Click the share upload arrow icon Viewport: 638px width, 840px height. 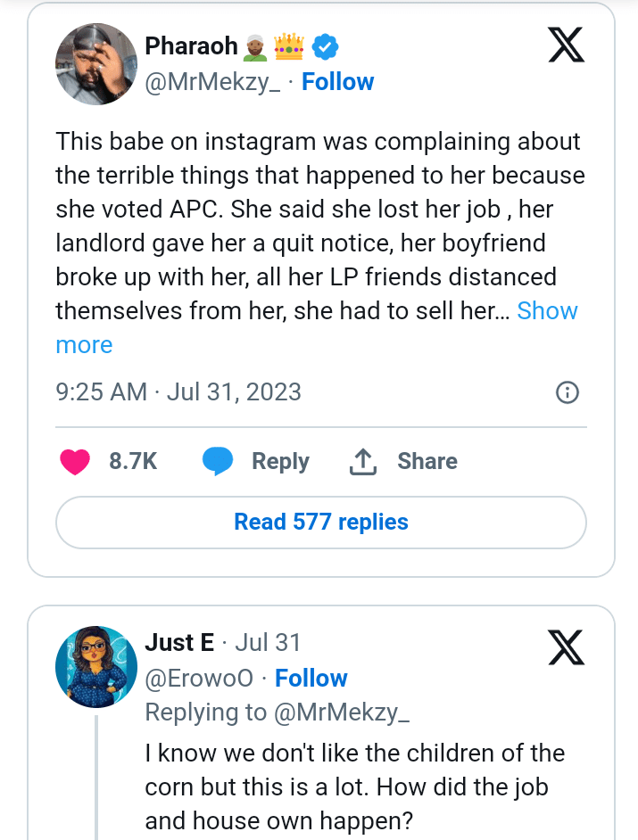[361, 462]
